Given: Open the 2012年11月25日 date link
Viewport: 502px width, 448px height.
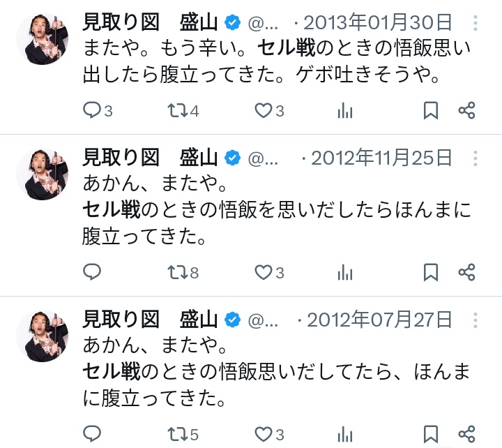Looking at the screenshot, I should point(381,158).
